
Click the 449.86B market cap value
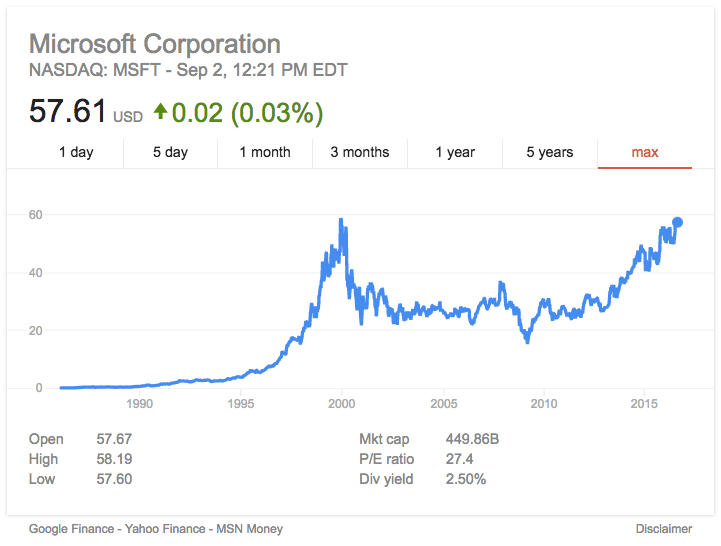[x=474, y=439]
